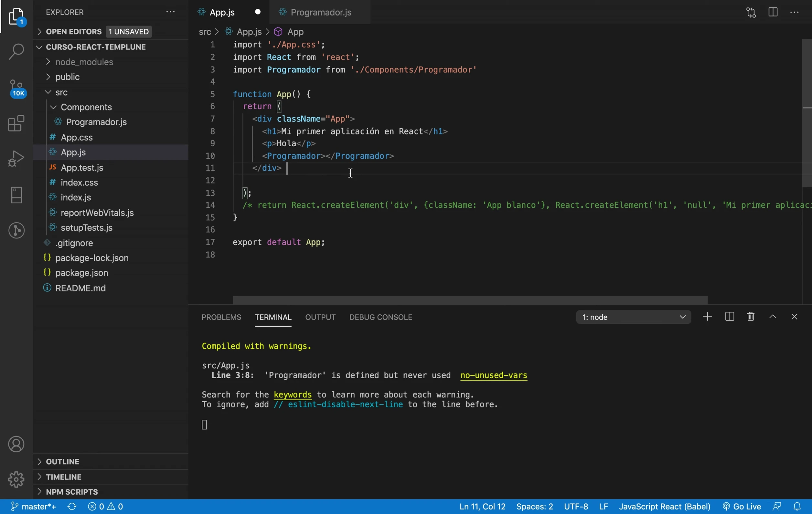Close the terminal panel
This screenshot has width=812, height=514.
coord(794,317)
